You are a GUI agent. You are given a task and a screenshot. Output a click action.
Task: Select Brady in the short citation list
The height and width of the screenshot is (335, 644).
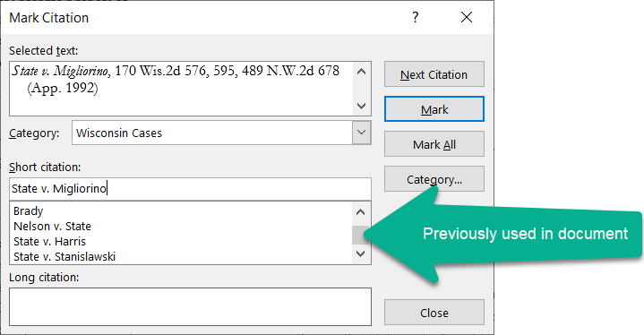(x=29, y=211)
